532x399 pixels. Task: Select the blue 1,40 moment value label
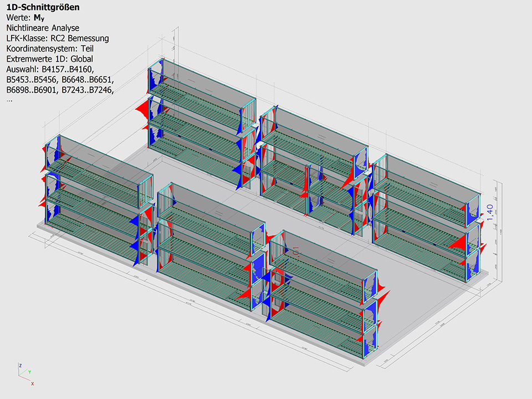point(489,212)
